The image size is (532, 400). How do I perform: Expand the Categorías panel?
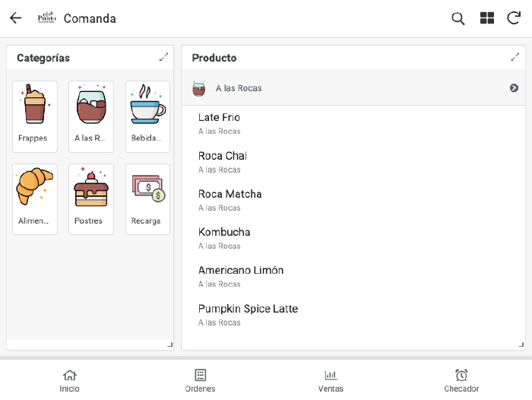pyautogui.click(x=163, y=57)
